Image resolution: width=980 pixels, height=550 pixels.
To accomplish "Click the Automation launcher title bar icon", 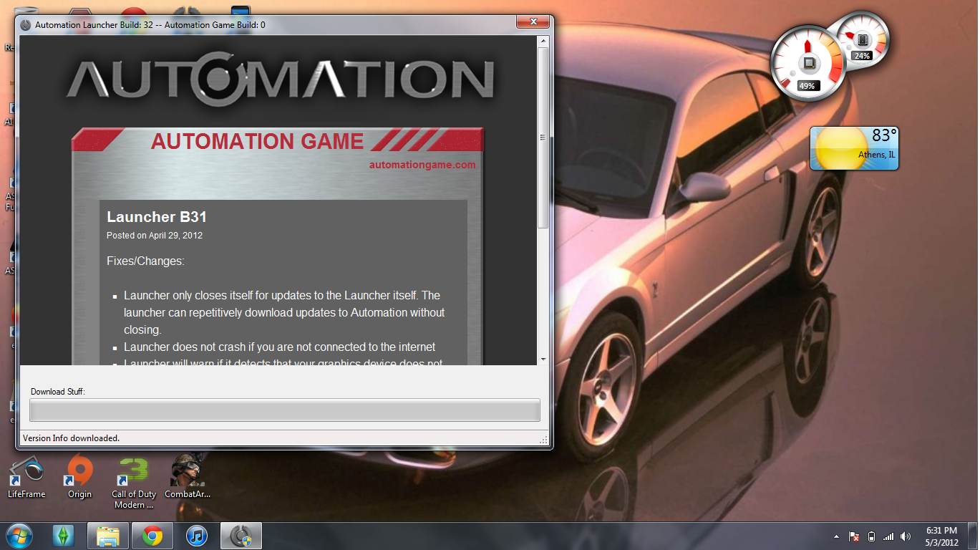I will pos(26,25).
